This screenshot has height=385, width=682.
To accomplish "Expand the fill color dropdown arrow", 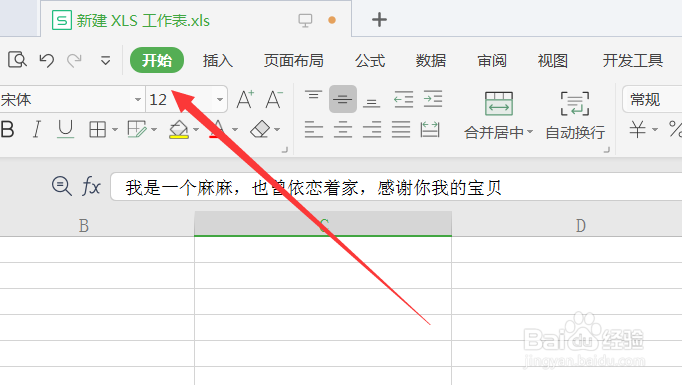I will point(196,130).
